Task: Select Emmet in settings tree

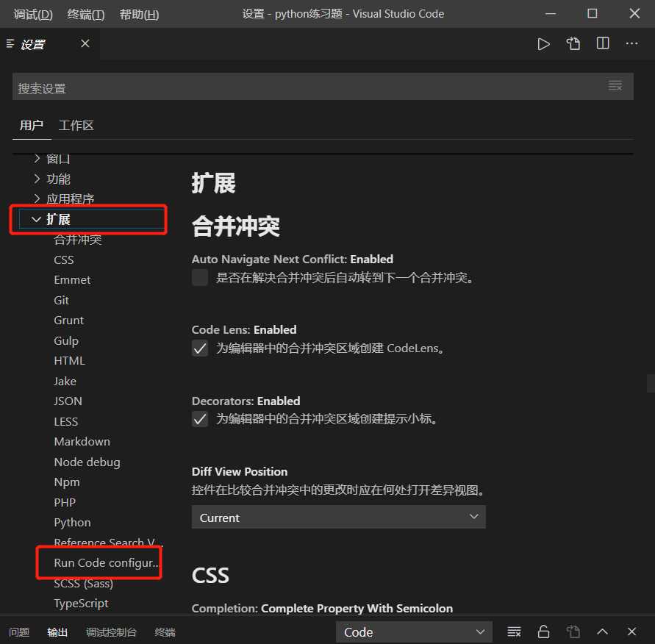Action: tap(72, 280)
